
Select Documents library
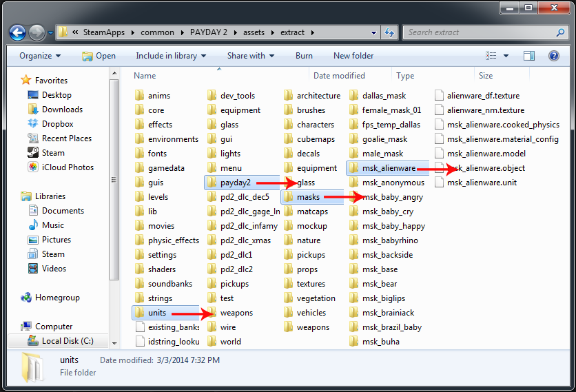pyautogui.click(x=56, y=211)
